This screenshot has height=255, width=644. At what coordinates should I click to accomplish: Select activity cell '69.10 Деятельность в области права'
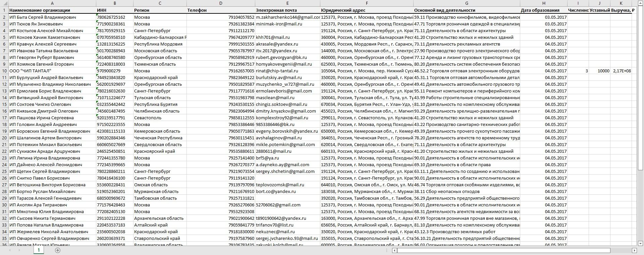(467, 165)
